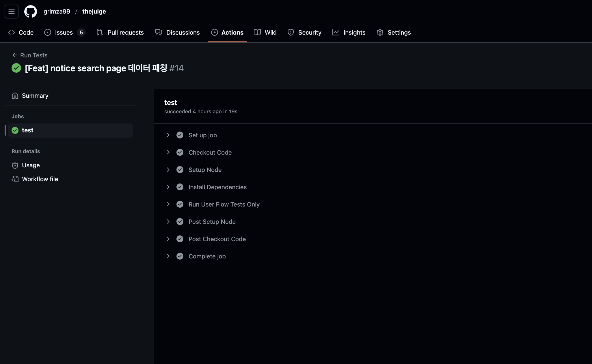The height and width of the screenshot is (364, 592).
Task: Select the test job in sidebar
Action: [x=28, y=130]
